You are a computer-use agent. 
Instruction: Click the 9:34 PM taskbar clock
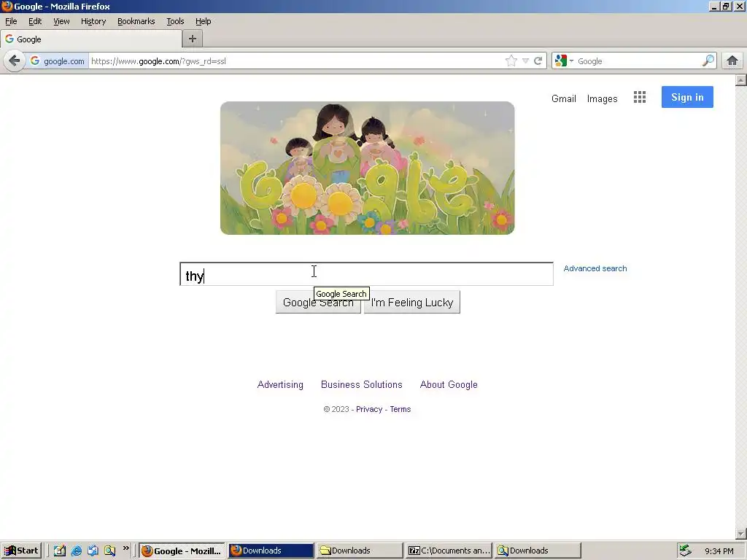pos(719,551)
